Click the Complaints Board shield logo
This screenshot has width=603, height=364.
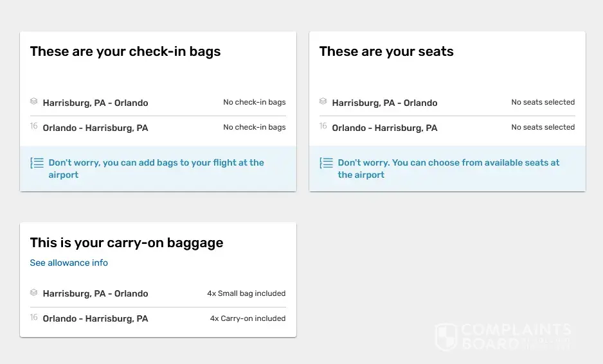446,337
